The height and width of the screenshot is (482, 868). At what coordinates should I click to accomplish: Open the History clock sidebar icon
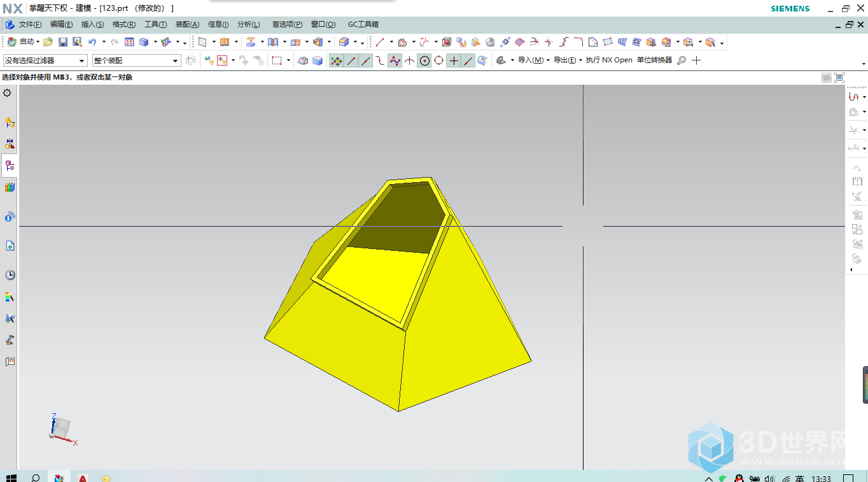click(10, 275)
